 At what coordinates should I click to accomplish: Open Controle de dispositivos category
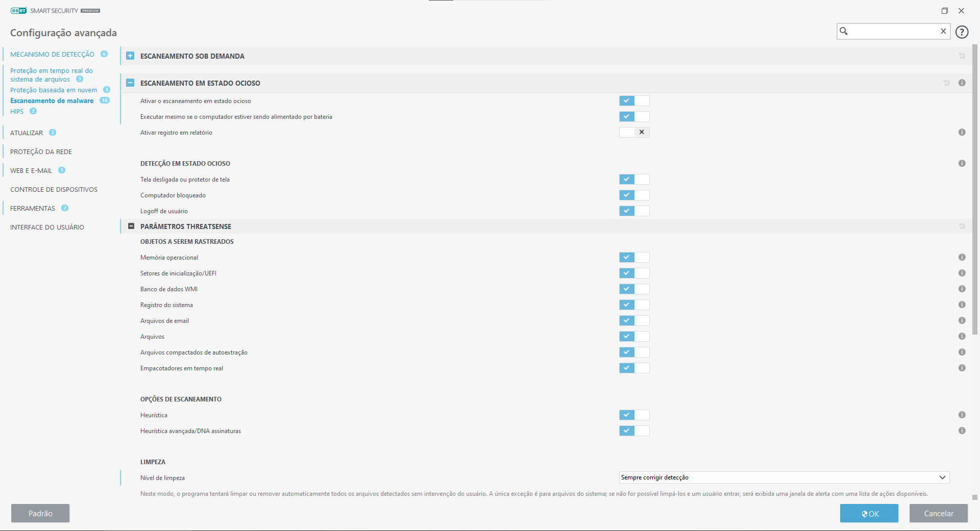(x=54, y=189)
